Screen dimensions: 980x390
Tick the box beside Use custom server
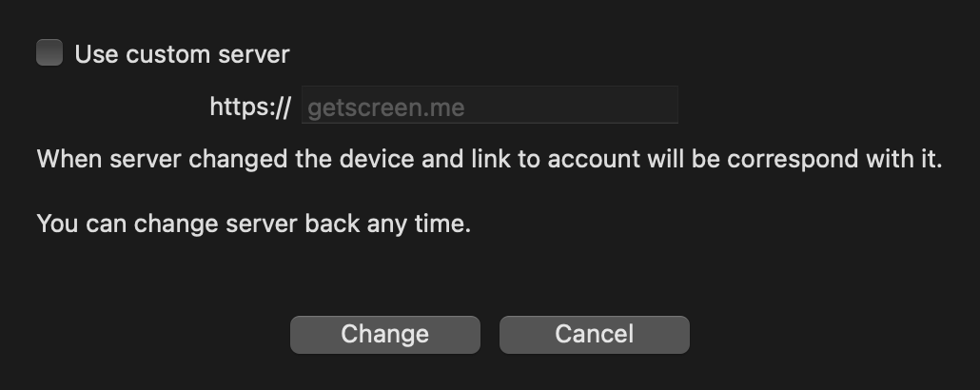coord(49,53)
